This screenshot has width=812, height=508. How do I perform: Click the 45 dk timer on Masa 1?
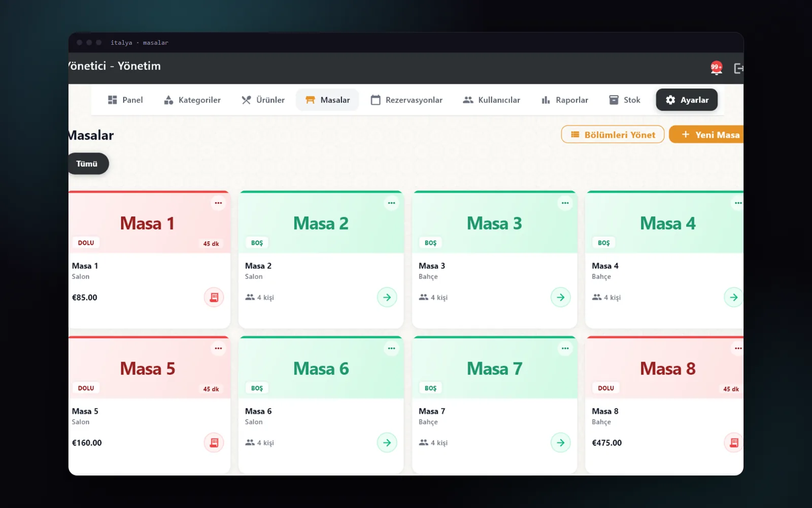click(211, 244)
